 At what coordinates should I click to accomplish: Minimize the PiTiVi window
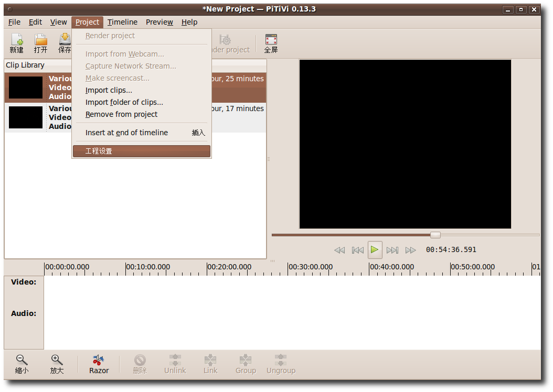click(508, 9)
